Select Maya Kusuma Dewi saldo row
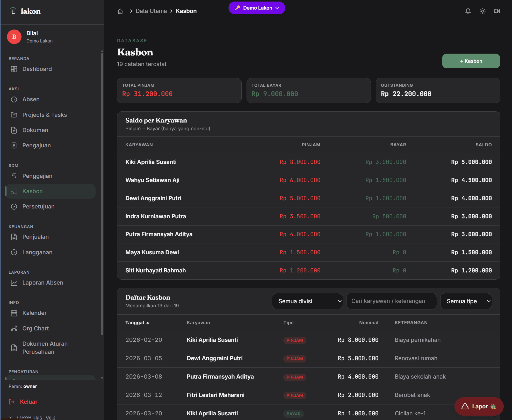This screenshot has height=420, width=512. pos(308,252)
